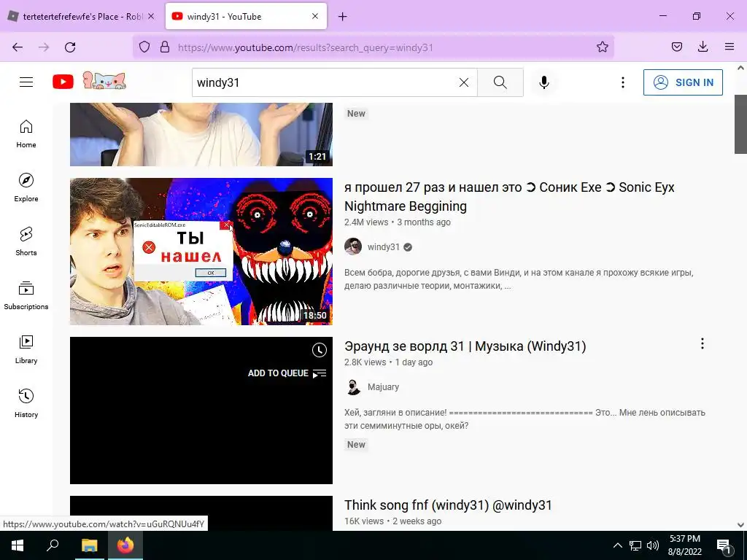Open 'Think song fnf (windy31)' video title
This screenshot has width=747, height=560.
(448, 505)
